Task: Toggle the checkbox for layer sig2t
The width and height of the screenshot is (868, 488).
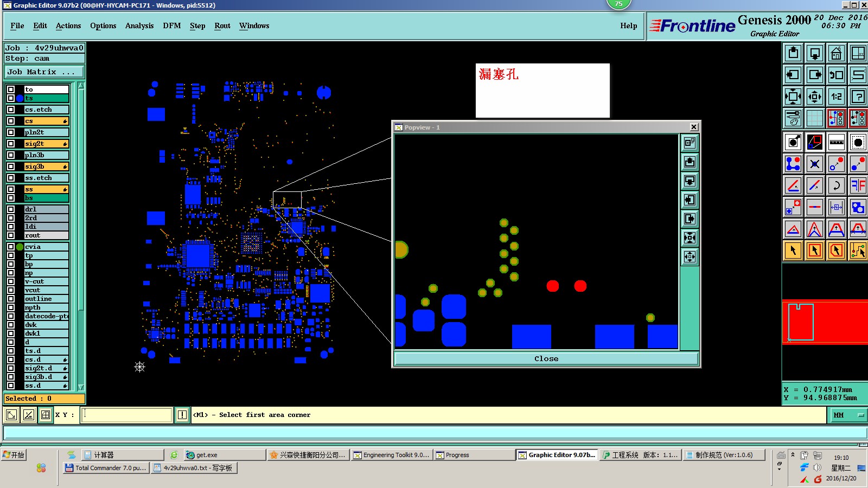Action: click(x=11, y=144)
